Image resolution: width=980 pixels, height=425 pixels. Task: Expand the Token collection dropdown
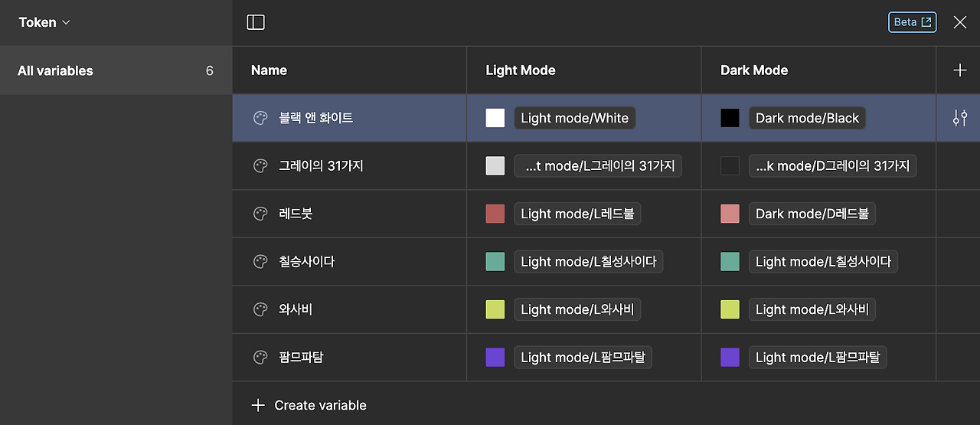click(x=44, y=22)
